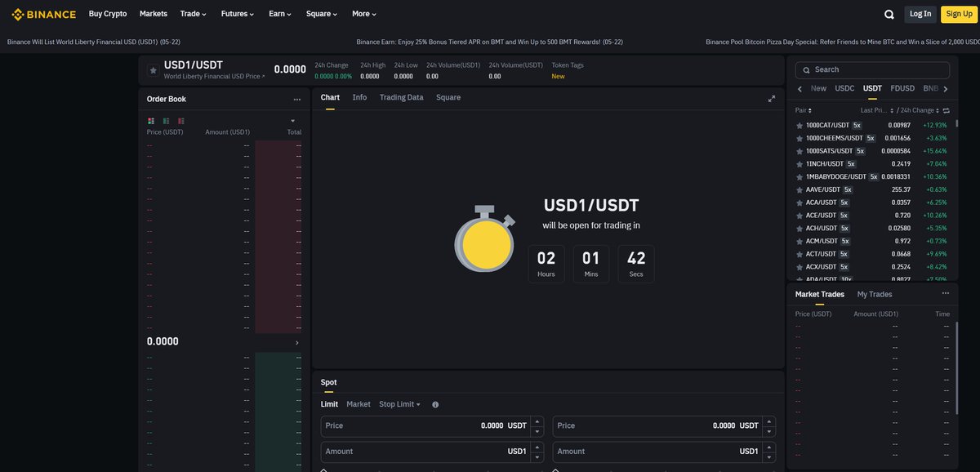Go to Markets in the header

tap(154, 14)
